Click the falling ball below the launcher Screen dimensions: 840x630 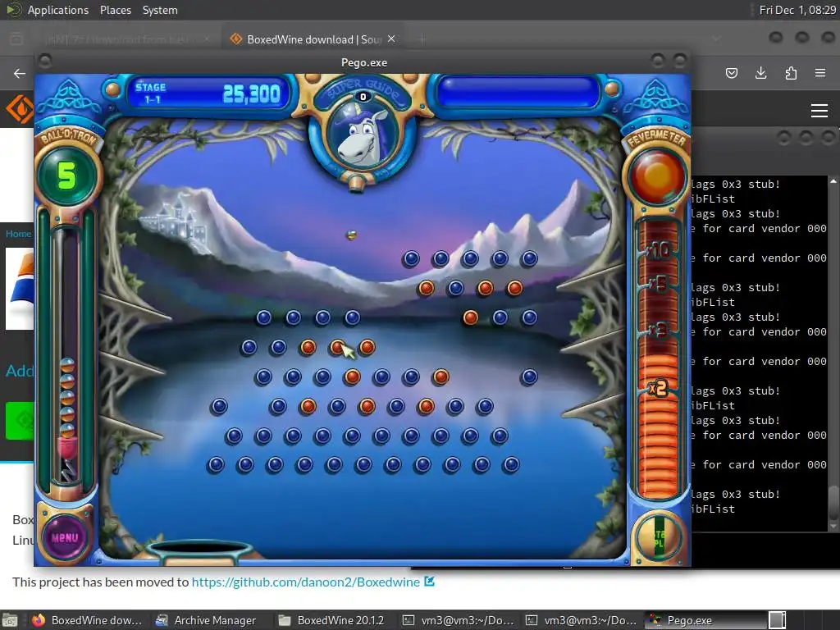click(x=351, y=235)
